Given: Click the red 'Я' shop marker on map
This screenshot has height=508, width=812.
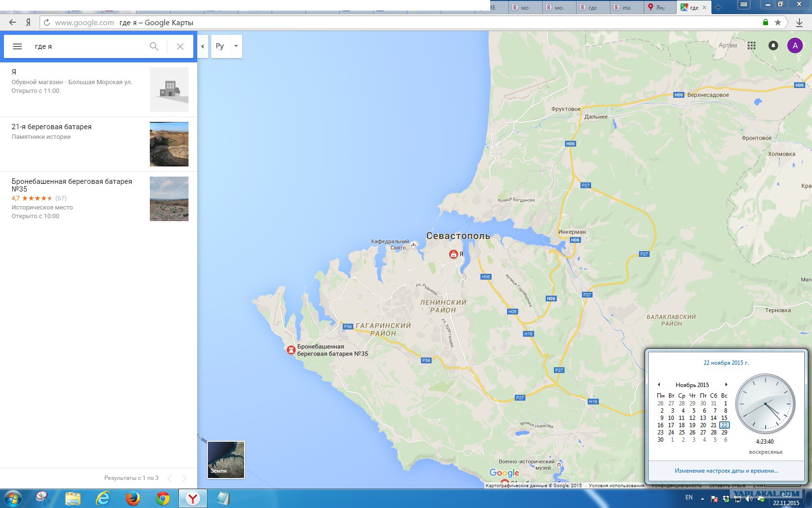Looking at the screenshot, I should pyautogui.click(x=453, y=254).
